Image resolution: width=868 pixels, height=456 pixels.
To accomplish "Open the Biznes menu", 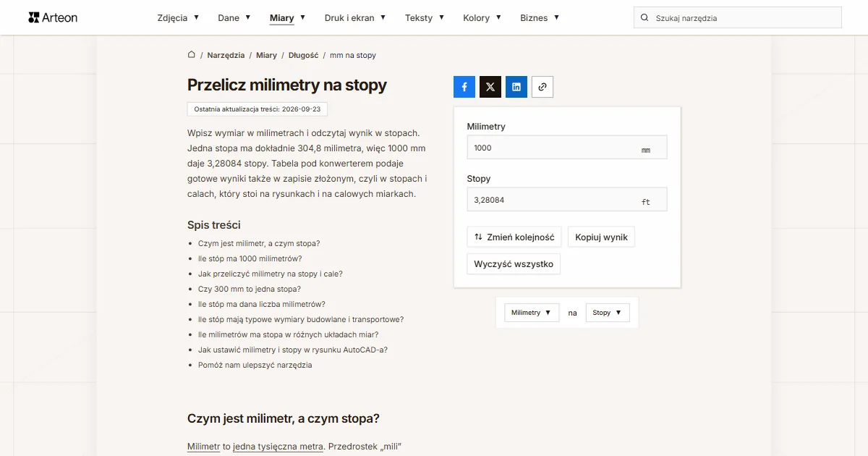I will coord(540,18).
